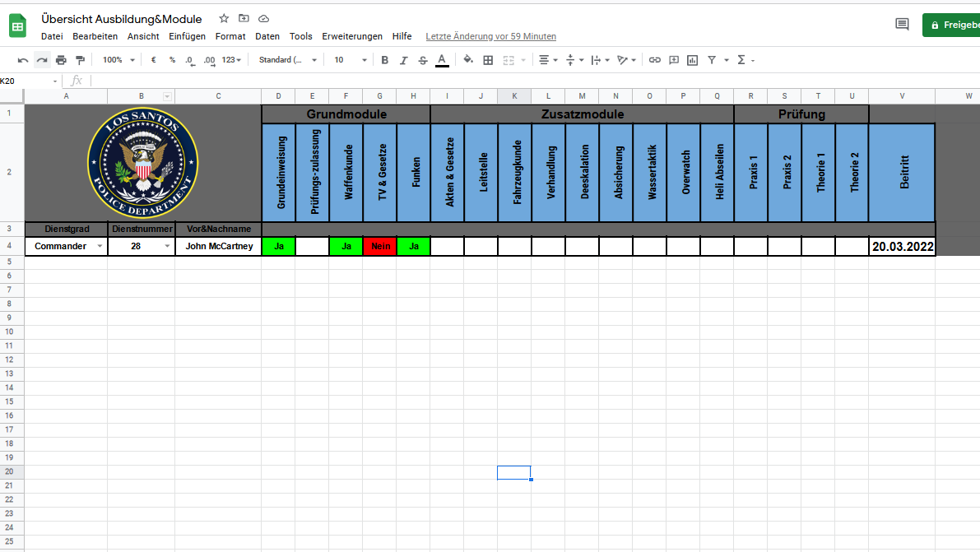This screenshot has width=980, height=552.
Task: Click the Los Santos Police Department logo
Action: [142, 163]
